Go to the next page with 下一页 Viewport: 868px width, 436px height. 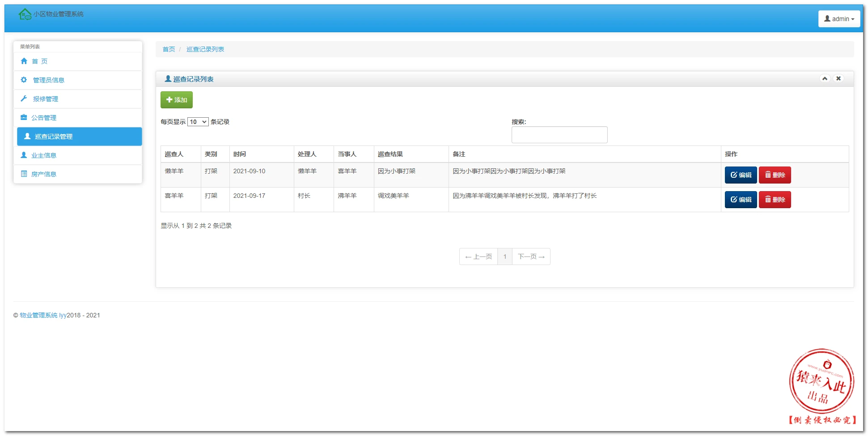531,256
